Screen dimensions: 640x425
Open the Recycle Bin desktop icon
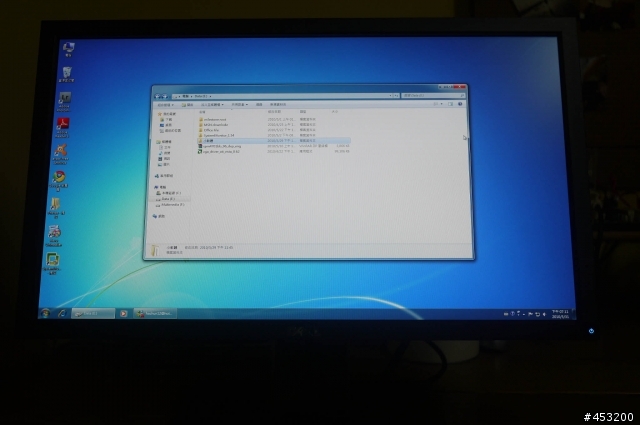point(67,74)
